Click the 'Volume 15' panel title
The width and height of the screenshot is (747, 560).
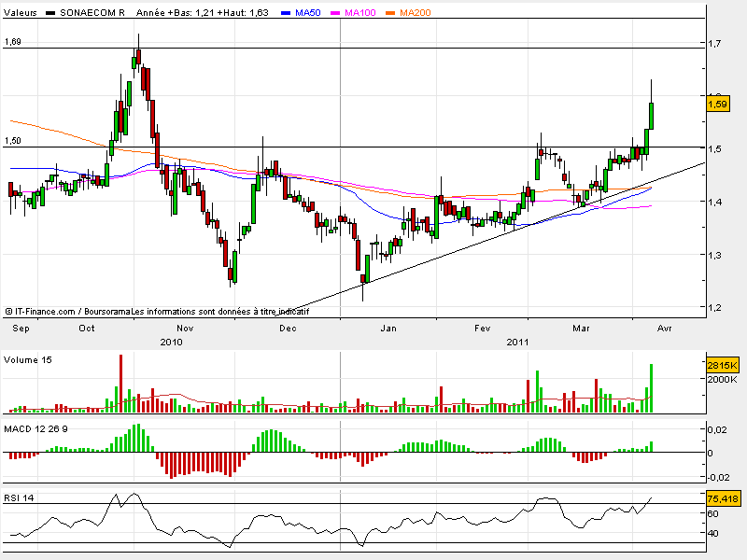[28, 360]
